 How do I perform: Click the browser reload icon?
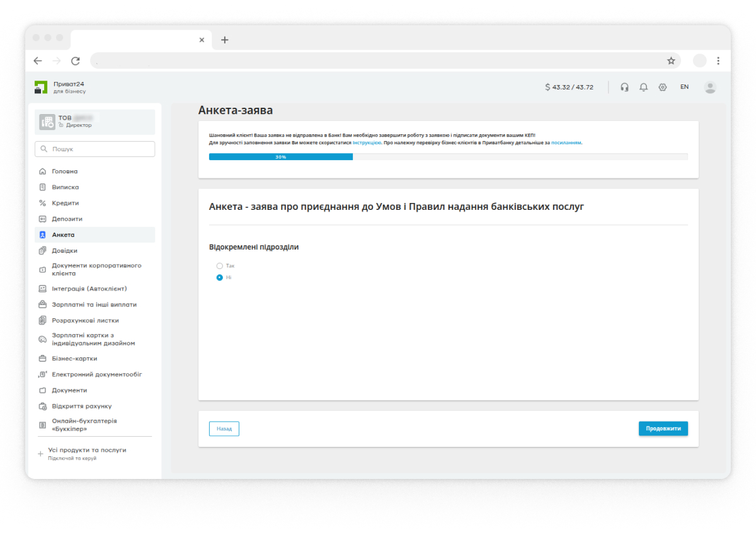coord(76,61)
